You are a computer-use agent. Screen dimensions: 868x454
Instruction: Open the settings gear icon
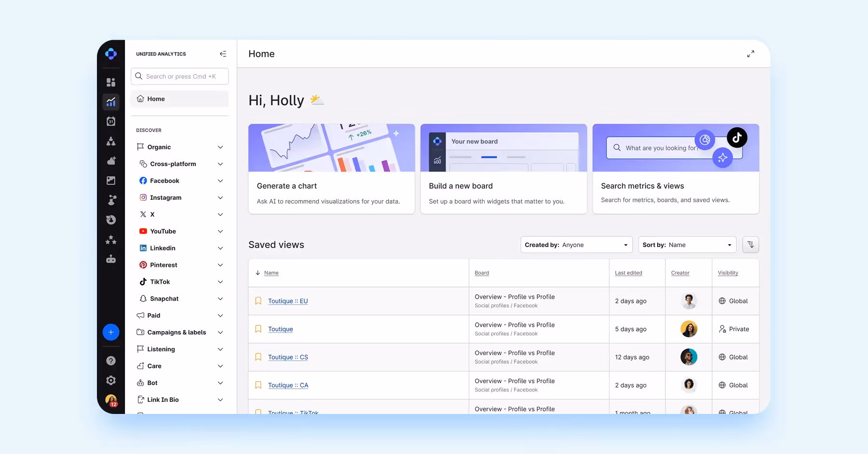click(x=111, y=380)
